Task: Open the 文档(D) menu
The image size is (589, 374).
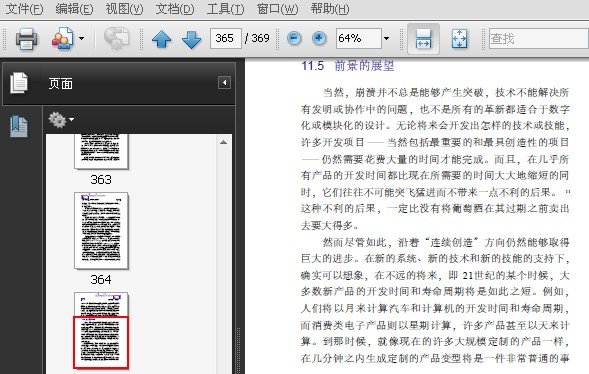Action: pos(175,9)
